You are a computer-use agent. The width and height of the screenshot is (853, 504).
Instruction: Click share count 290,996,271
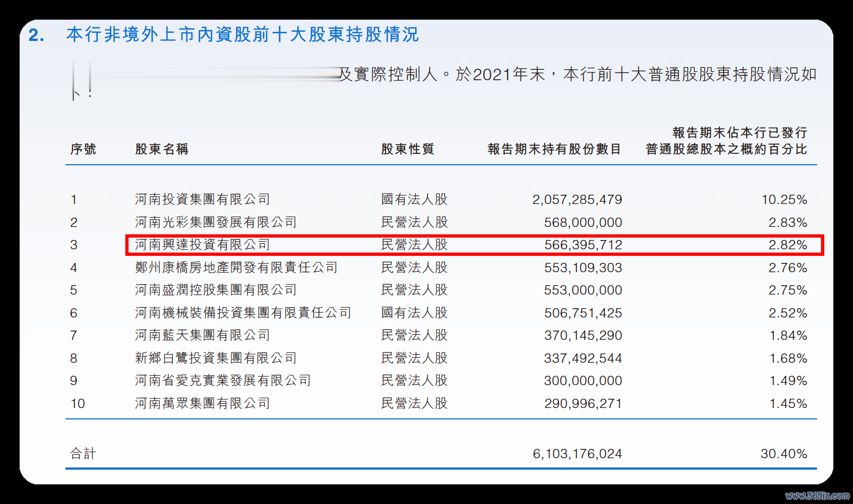[x=584, y=404]
